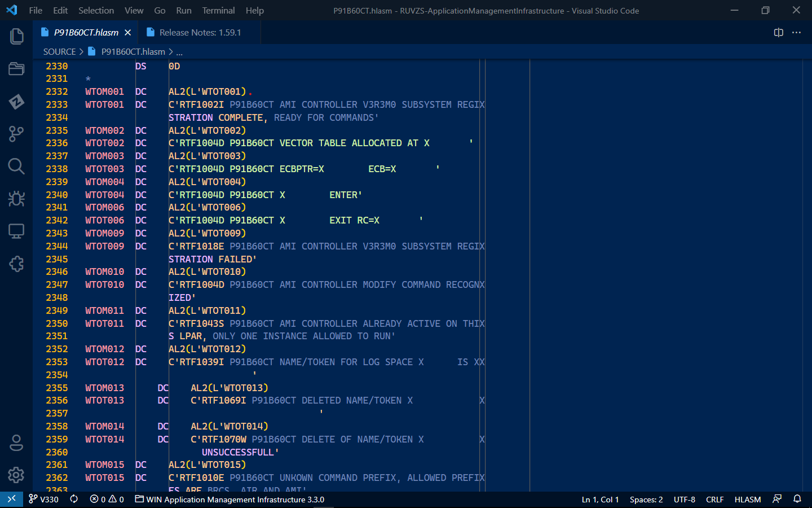Screen dimensions: 812x508
Task: Click the V330 branch indicator
Action: [x=44, y=499]
